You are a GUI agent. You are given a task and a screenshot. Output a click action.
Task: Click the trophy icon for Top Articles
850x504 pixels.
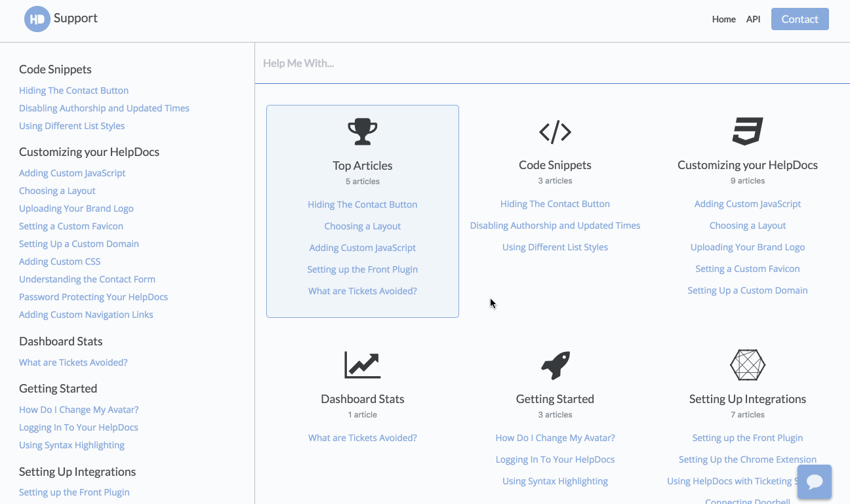click(362, 132)
